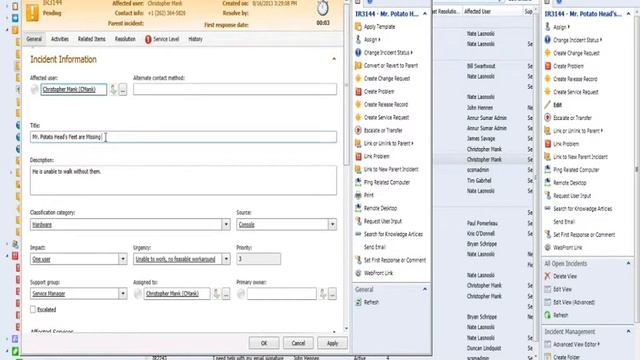Open the Assign option in the incident tasks
The image size is (640, 360).
pos(372,40)
